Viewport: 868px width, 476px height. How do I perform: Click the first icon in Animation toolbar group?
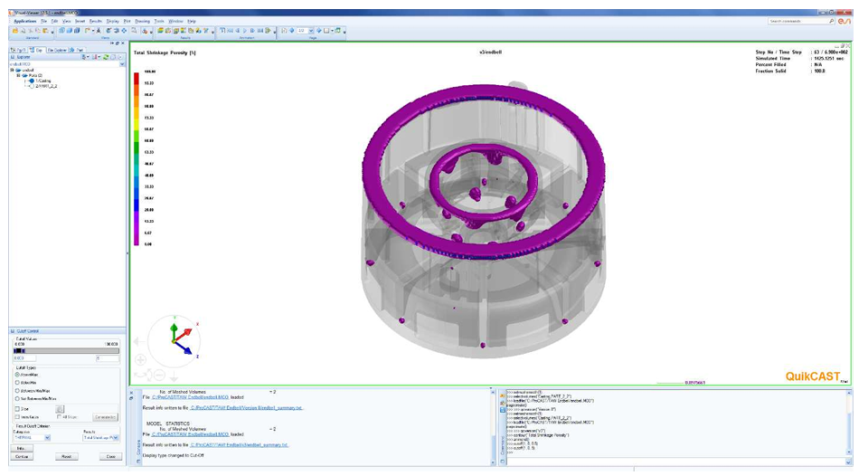(x=222, y=31)
